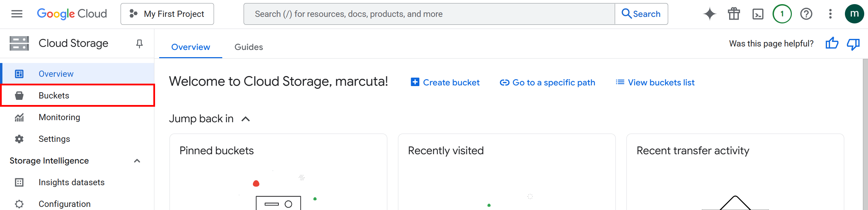Viewport: 868px width, 210px height.
Task: Open the navigation hamburger menu
Action: 16,14
